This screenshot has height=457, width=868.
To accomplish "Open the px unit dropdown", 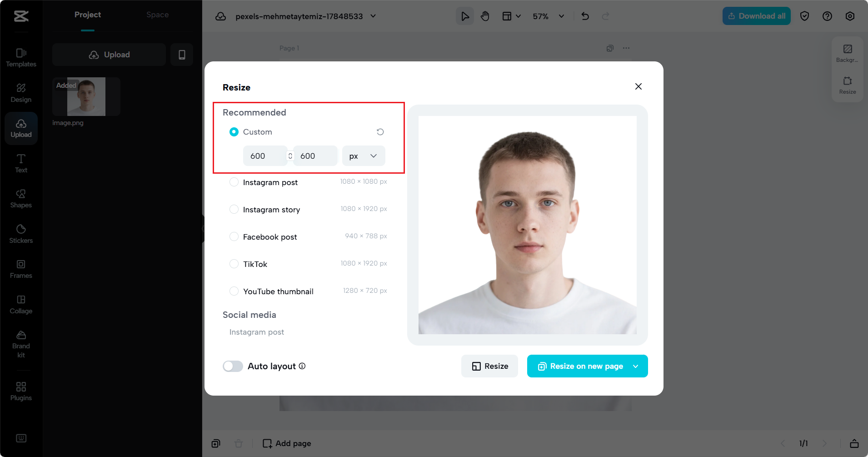I will (x=364, y=156).
